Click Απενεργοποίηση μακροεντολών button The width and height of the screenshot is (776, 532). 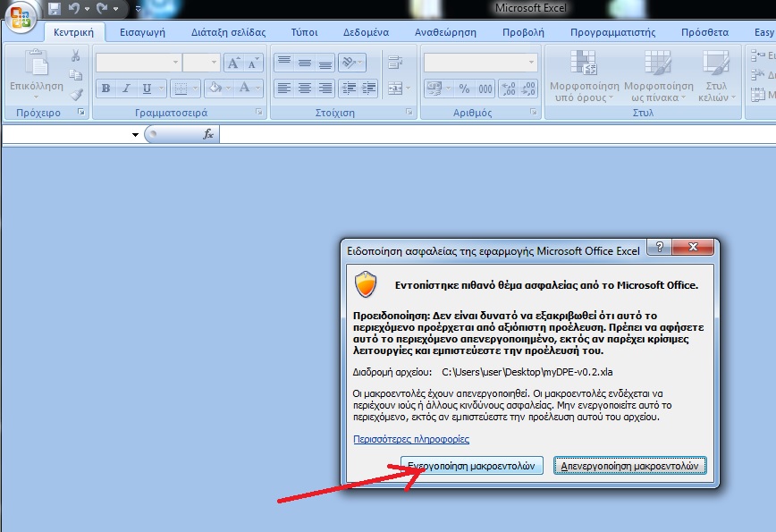coord(630,466)
